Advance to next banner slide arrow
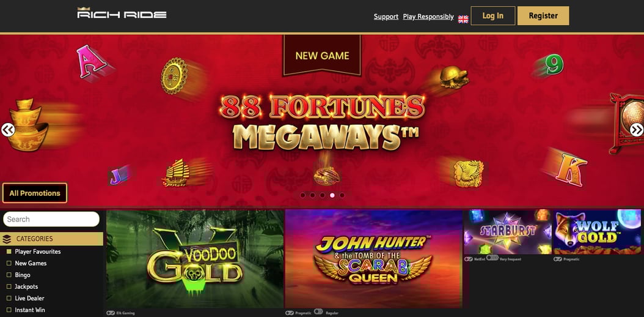Viewport: 644px width, 317px height. tap(636, 130)
